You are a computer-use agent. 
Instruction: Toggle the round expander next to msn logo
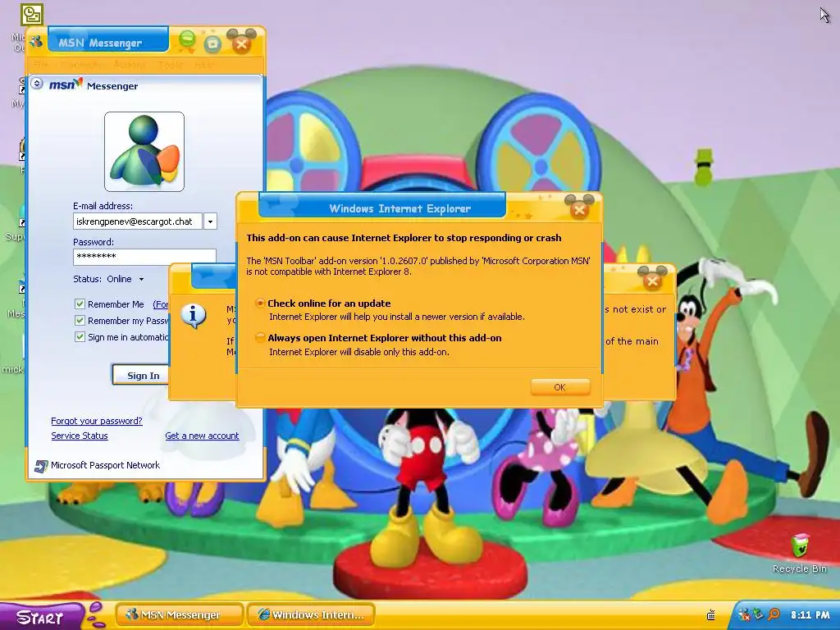click(x=37, y=83)
